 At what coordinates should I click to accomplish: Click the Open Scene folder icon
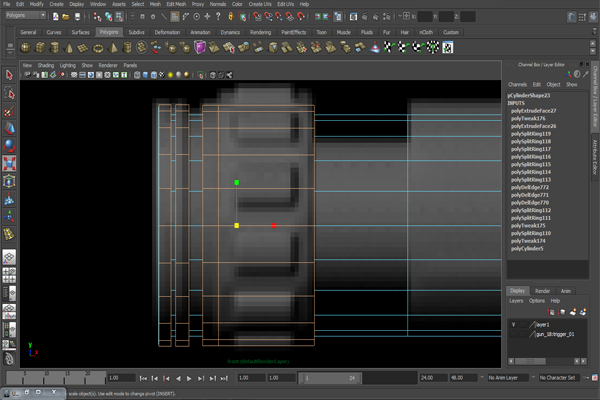tap(66, 16)
